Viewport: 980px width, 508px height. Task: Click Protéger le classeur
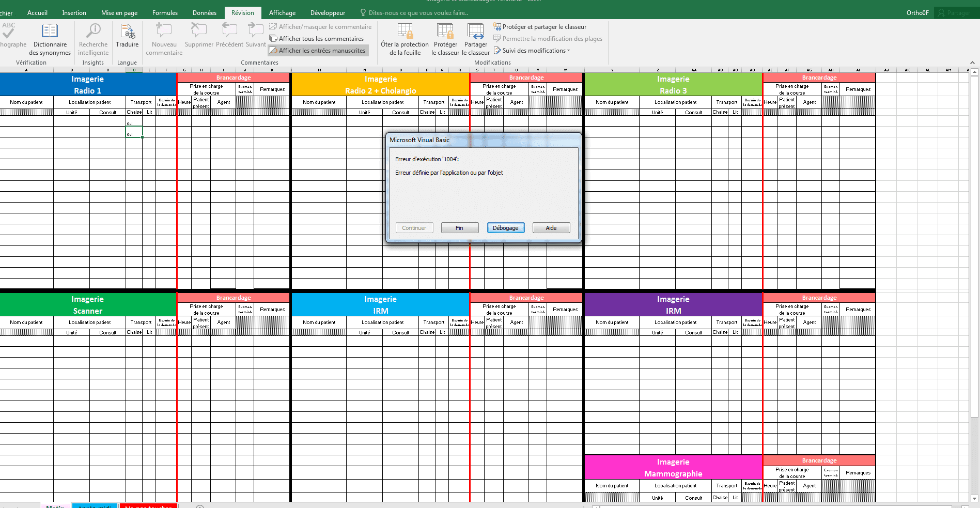(445, 39)
